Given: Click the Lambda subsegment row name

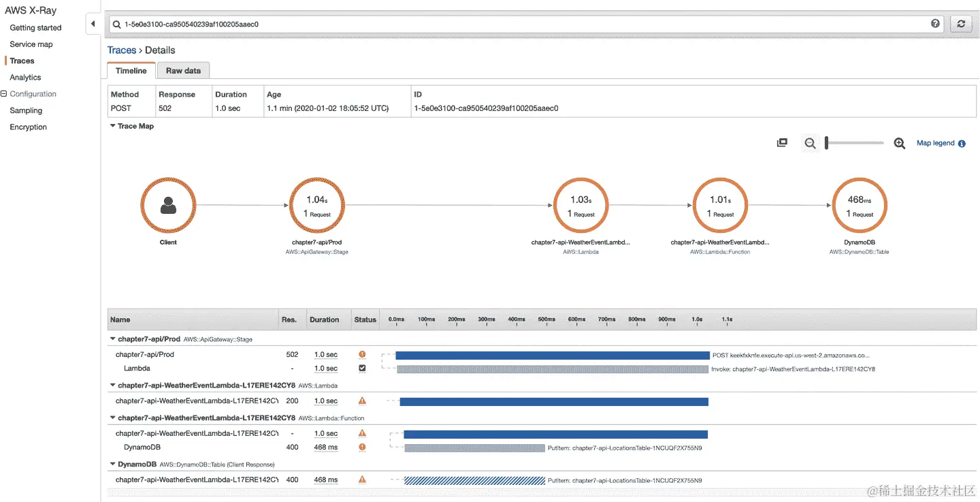Looking at the screenshot, I should click(x=137, y=368).
